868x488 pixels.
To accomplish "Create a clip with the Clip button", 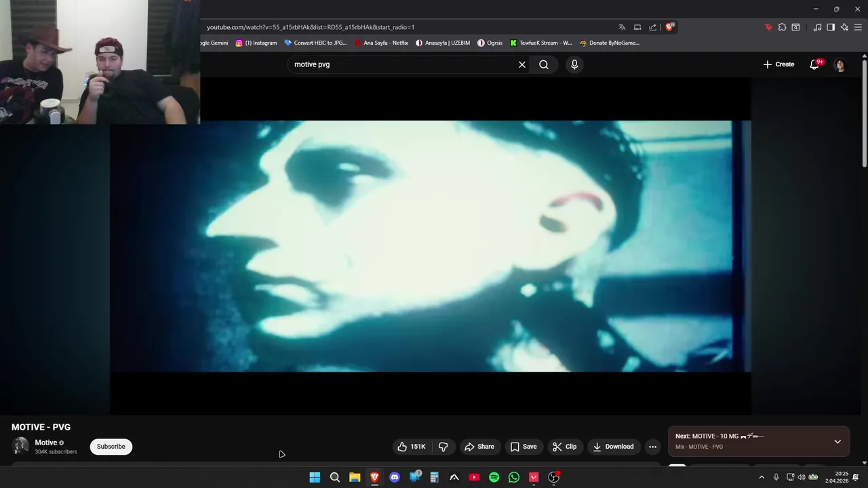I will [565, 447].
